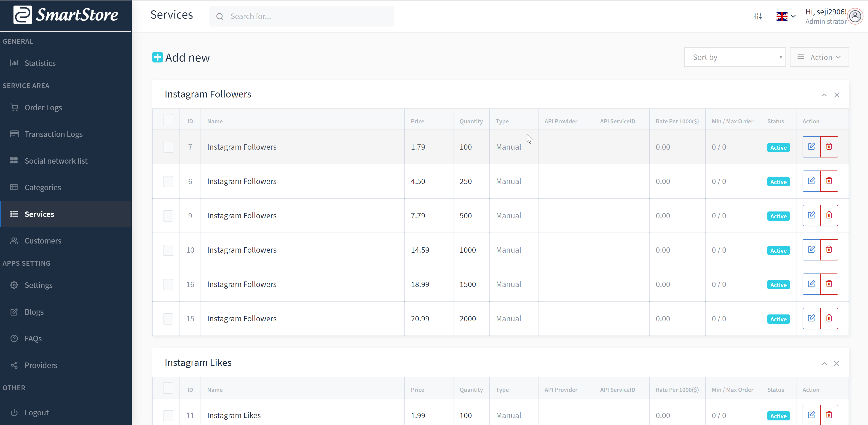Delete the service priced 20.99

[829, 318]
